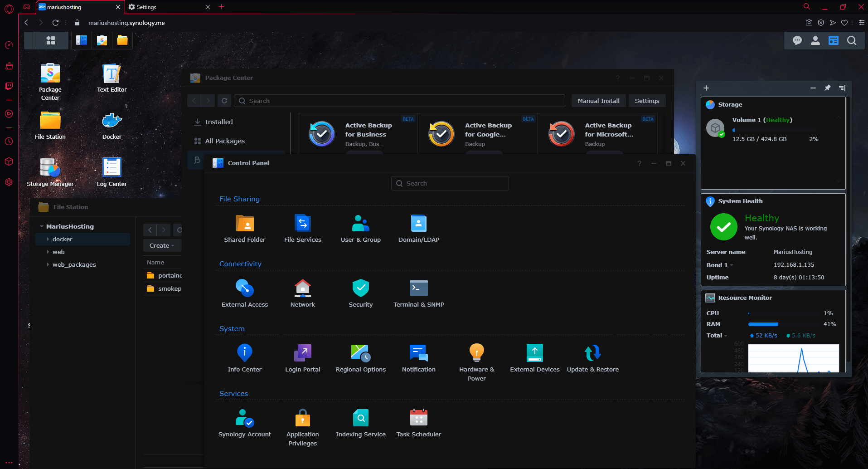Open File Services settings
This screenshot has width=868, height=469.
click(303, 229)
